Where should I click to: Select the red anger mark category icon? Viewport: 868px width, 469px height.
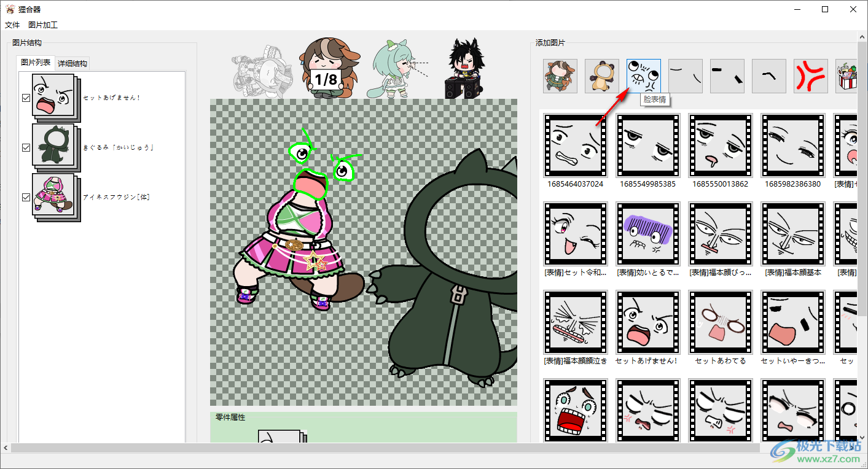point(811,76)
